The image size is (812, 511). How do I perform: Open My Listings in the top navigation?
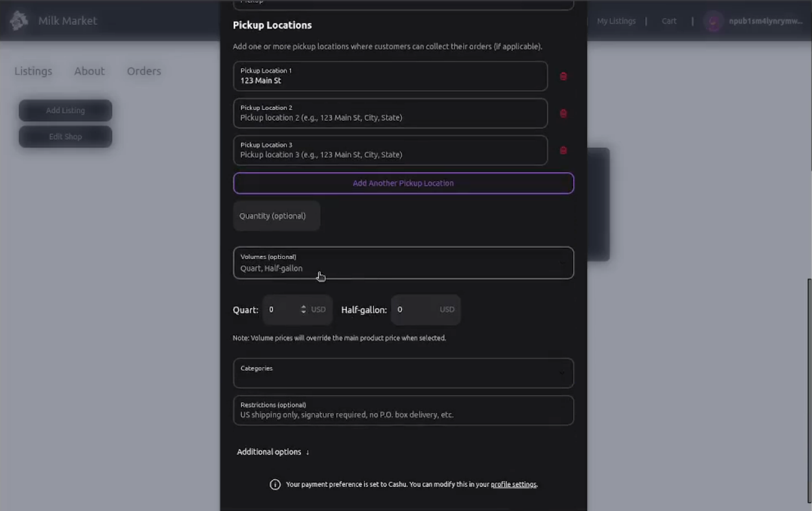pyautogui.click(x=616, y=21)
